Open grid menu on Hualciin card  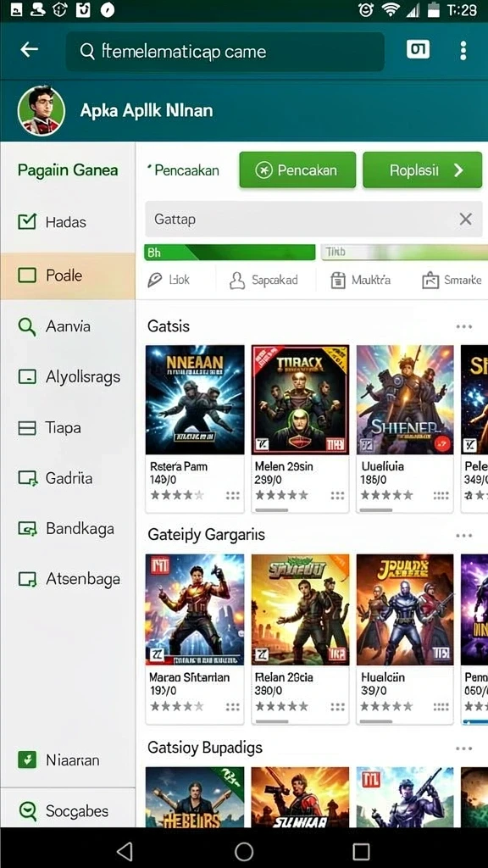441,707
